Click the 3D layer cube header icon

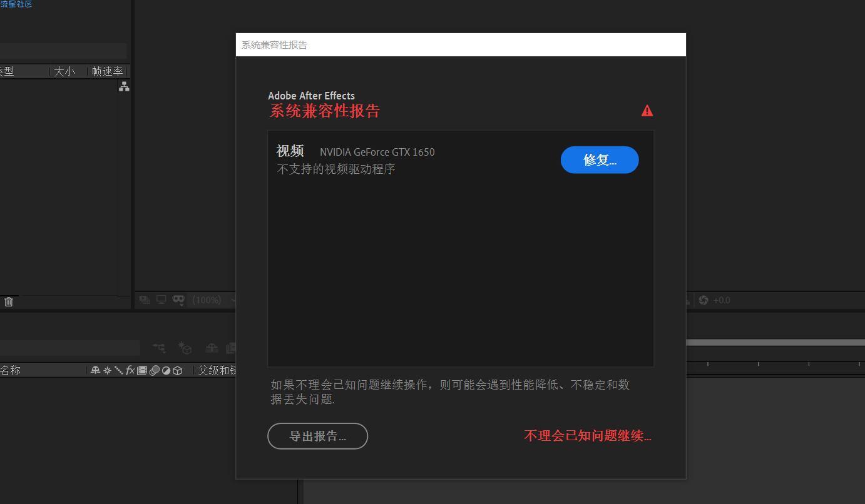point(178,370)
